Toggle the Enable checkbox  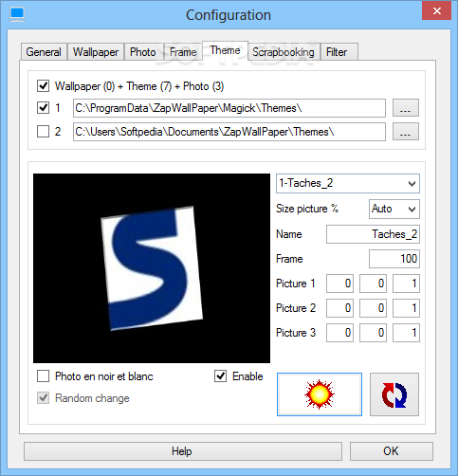(x=220, y=376)
